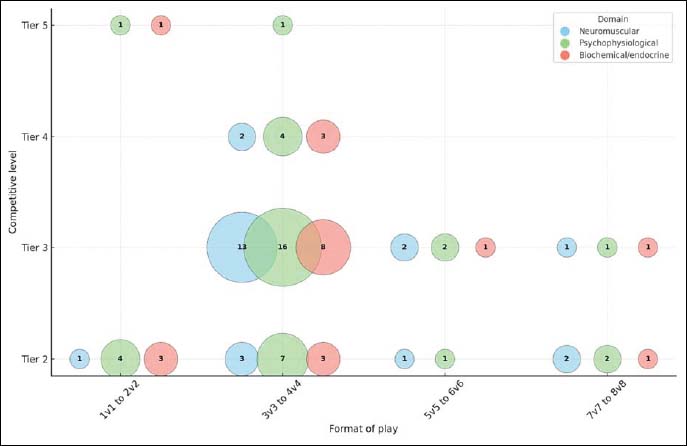Click the Domain legend title
The width and height of the screenshot is (687, 446).
pos(613,19)
